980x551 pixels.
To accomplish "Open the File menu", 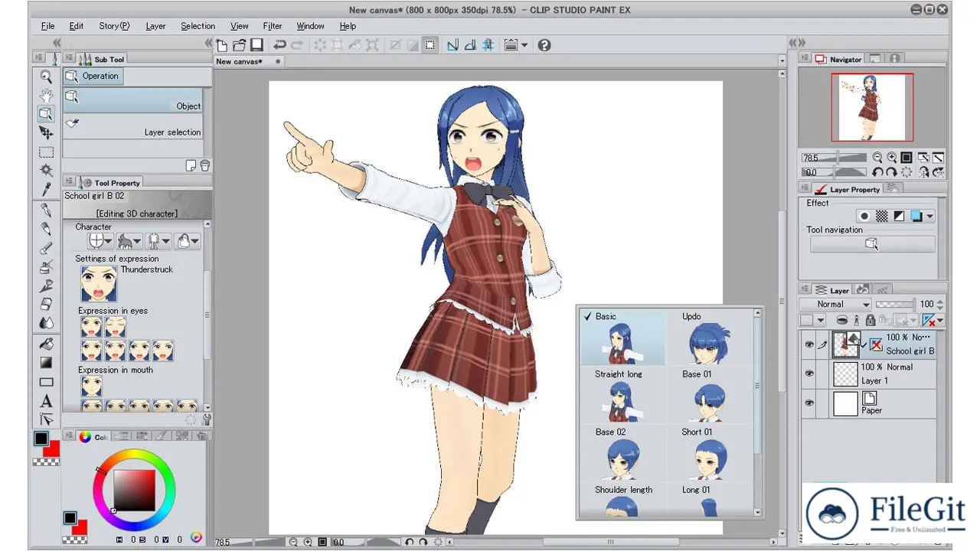I will pyautogui.click(x=47, y=26).
